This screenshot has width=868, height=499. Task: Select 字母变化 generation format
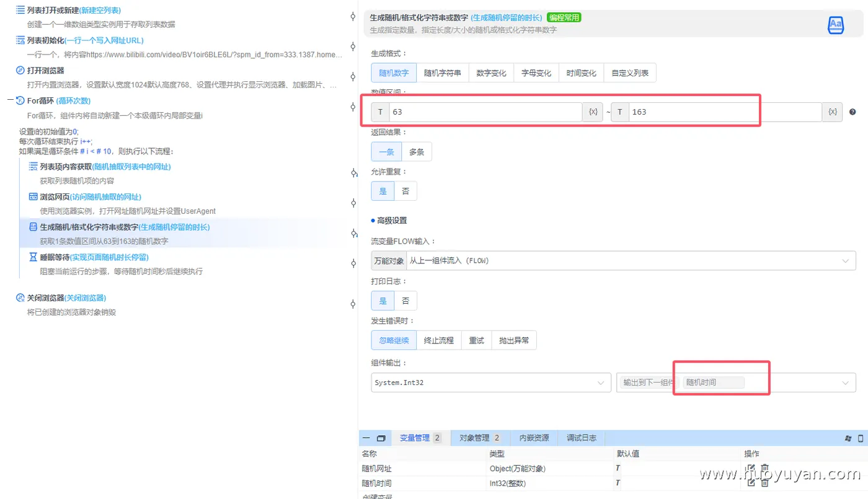point(536,73)
